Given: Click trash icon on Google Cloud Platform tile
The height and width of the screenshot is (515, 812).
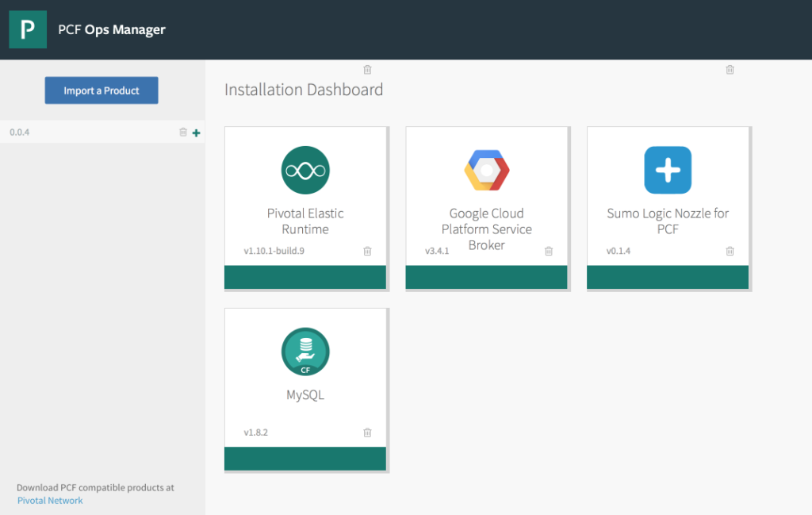Looking at the screenshot, I should click(x=549, y=252).
